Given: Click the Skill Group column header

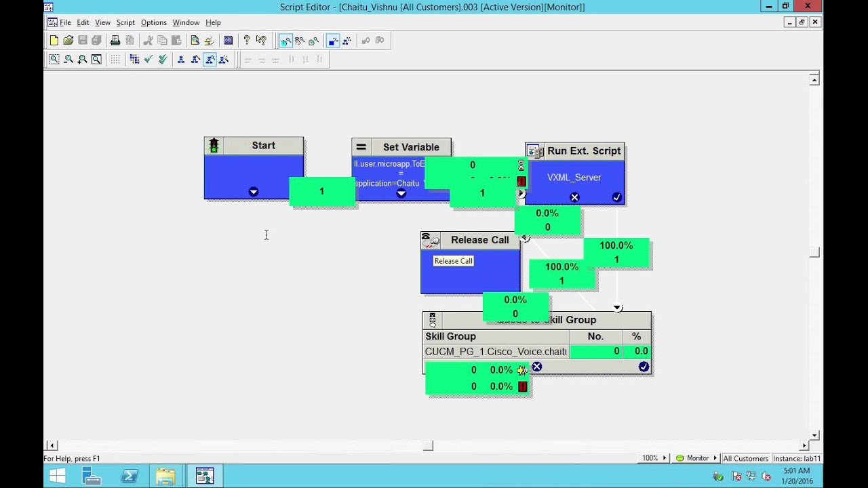Looking at the screenshot, I should (x=496, y=336).
